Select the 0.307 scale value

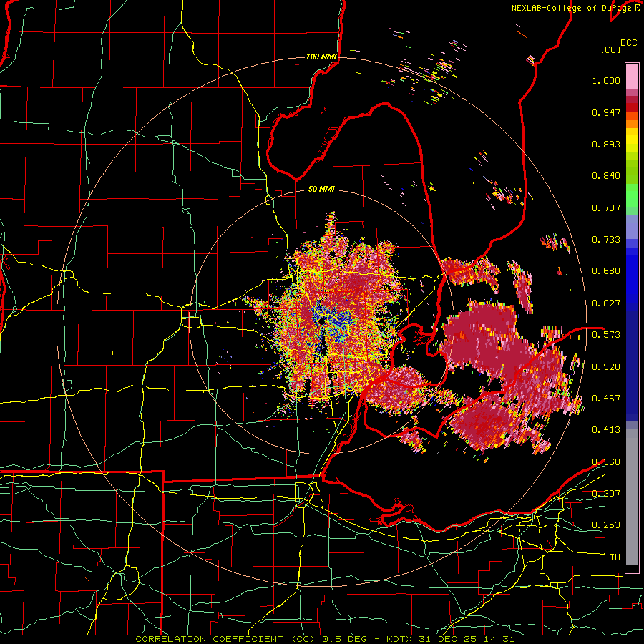tap(606, 494)
